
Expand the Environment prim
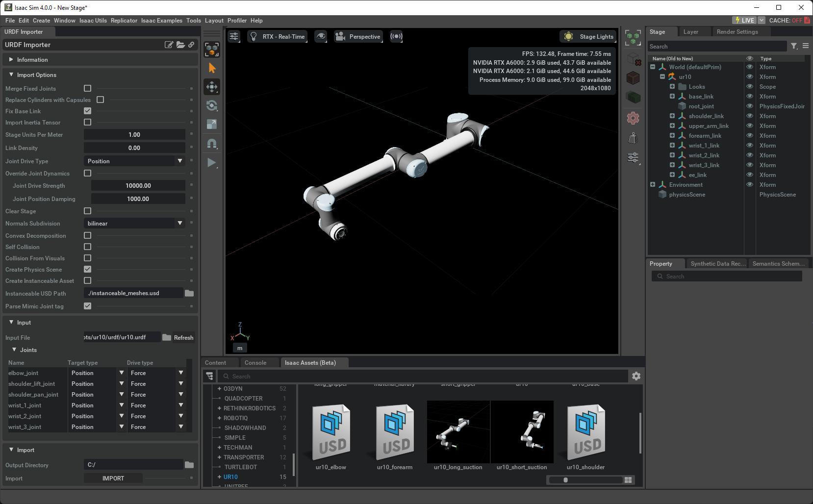(653, 185)
